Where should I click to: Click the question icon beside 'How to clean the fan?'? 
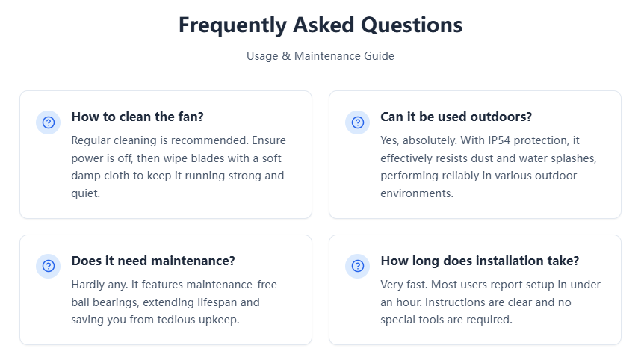point(49,122)
